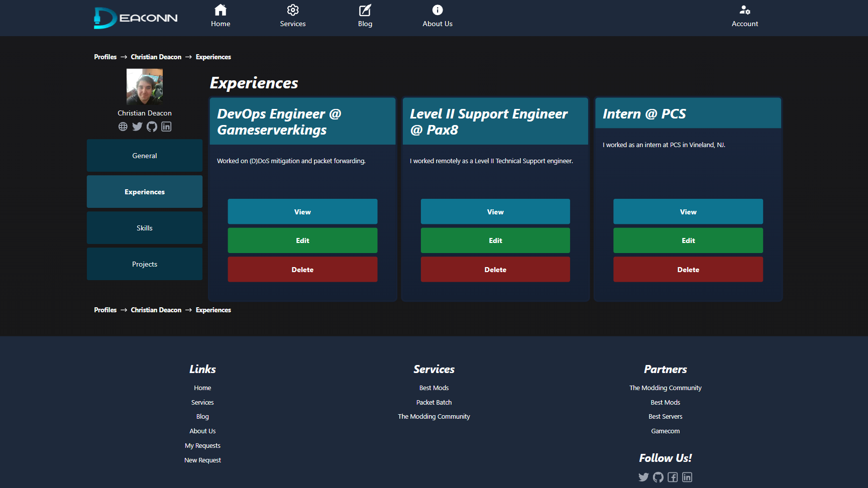868x488 pixels.
Task: Delete the Intern @ PCS experience
Action: [688, 270]
